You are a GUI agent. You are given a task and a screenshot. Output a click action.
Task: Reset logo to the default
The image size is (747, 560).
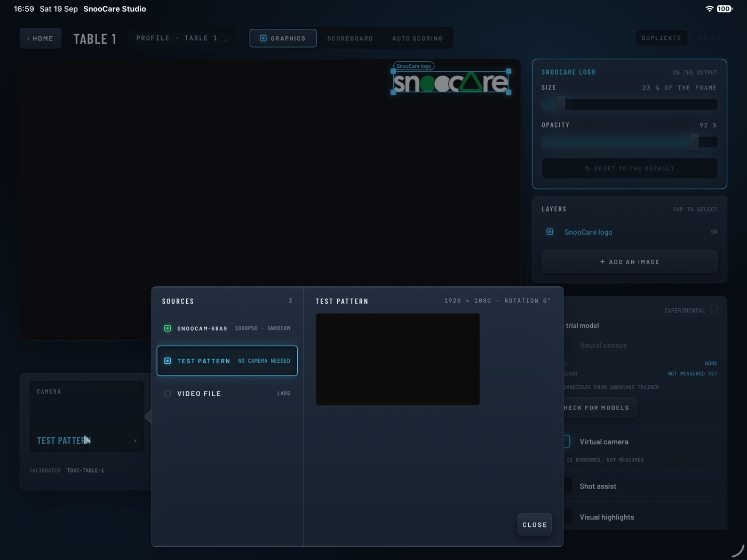tap(630, 169)
